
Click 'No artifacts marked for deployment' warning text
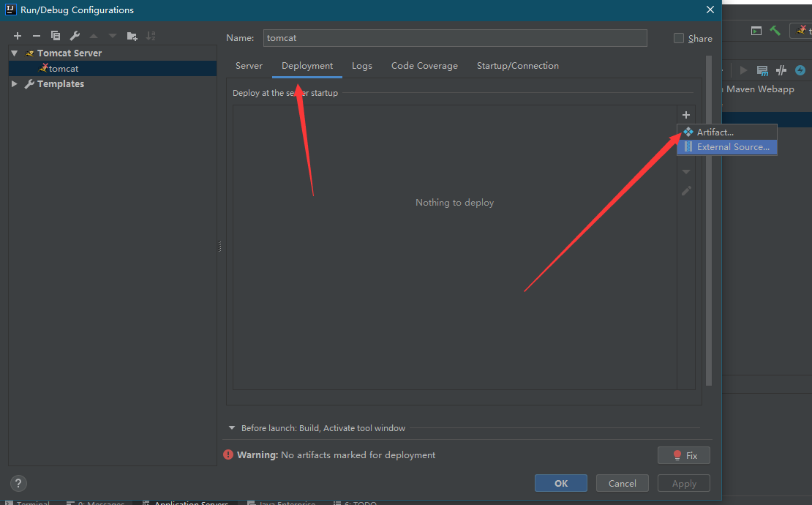tap(358, 454)
